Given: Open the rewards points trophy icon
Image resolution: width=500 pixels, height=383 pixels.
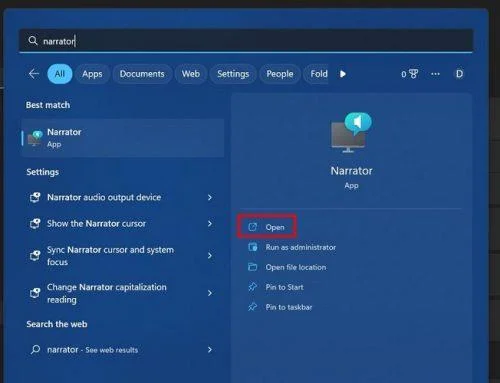Looking at the screenshot, I should (x=410, y=74).
